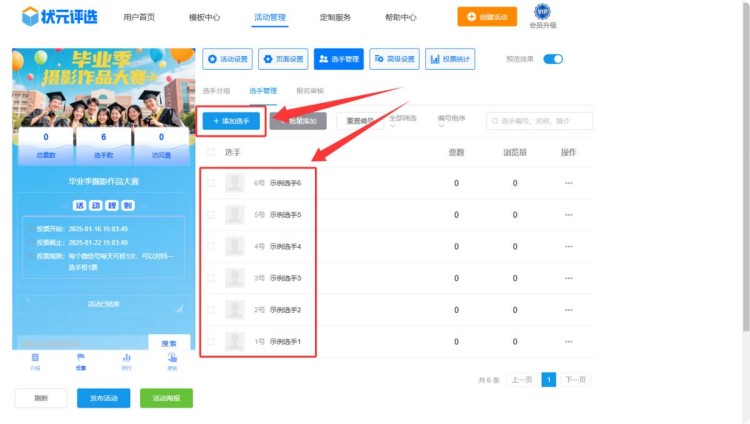750x424 pixels.
Task: Open the 介绍 icon in preview footer
Action: [35, 359]
